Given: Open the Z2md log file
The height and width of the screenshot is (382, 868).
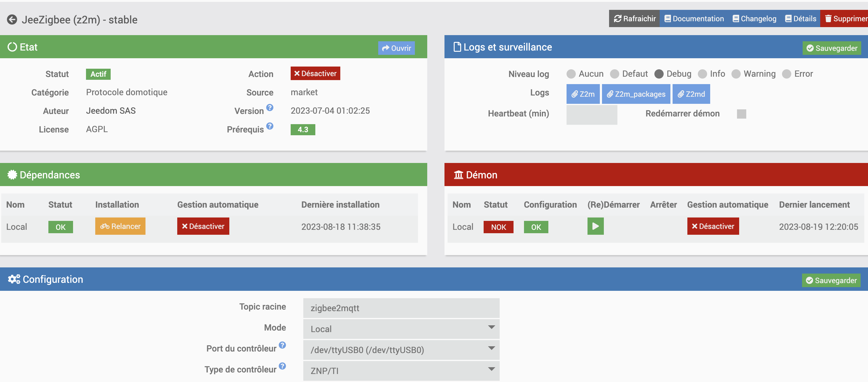Looking at the screenshot, I should [x=691, y=94].
